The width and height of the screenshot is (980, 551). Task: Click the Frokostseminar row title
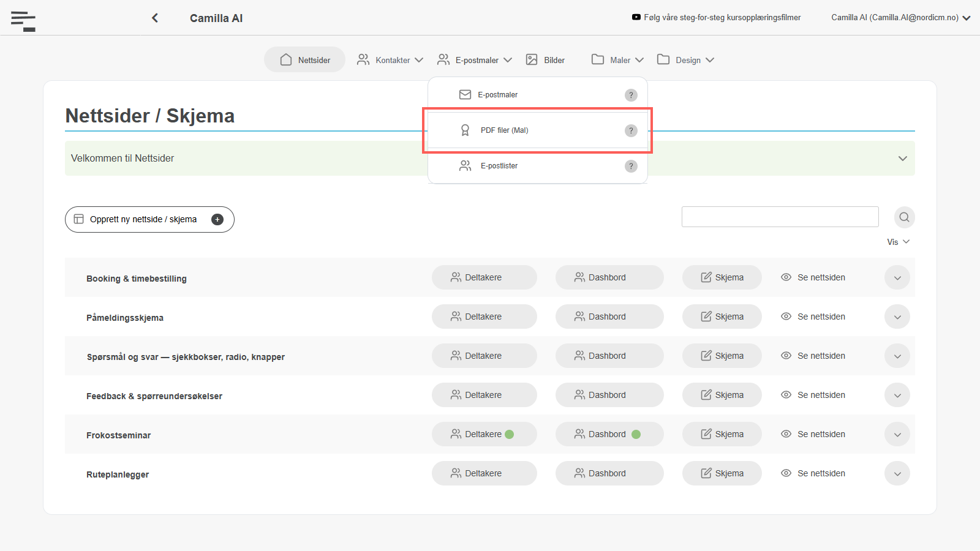118,435
